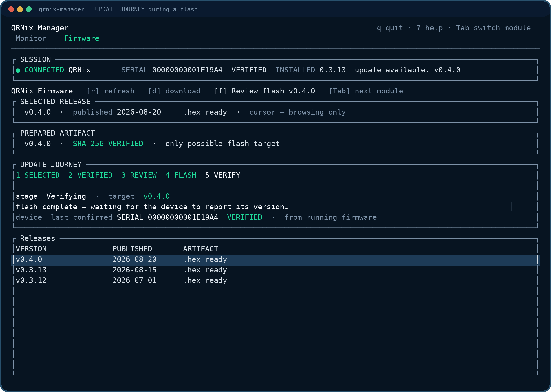Click the yellow minimize window button
Screen dimensions: 551x392
coord(20,9)
